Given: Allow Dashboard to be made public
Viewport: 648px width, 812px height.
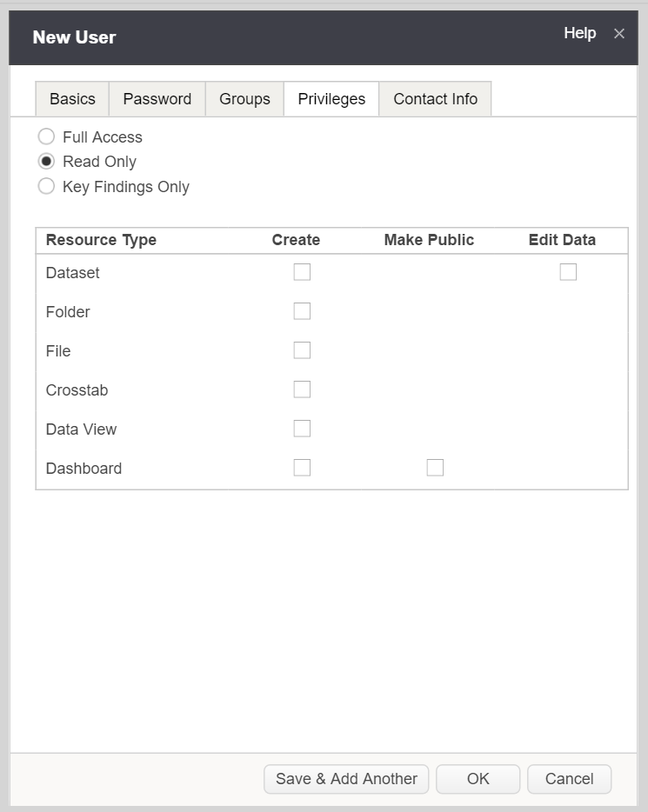Looking at the screenshot, I should [x=435, y=467].
